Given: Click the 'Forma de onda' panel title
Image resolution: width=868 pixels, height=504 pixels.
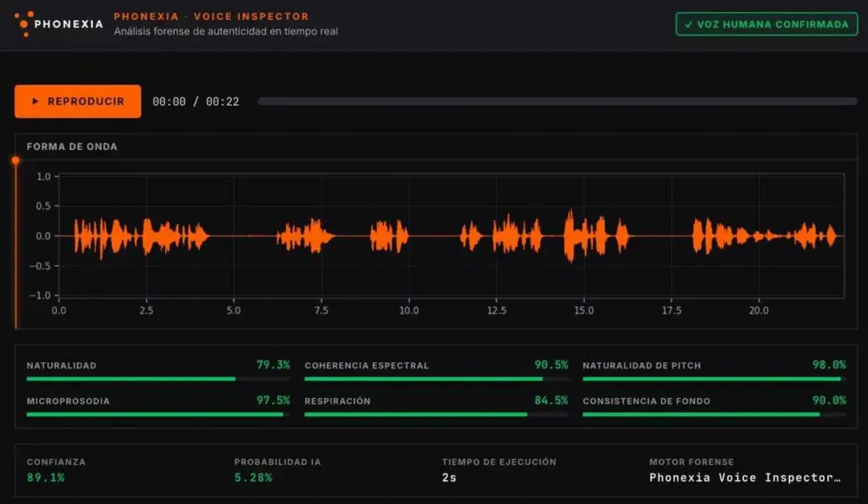Looking at the screenshot, I should pos(72,147).
